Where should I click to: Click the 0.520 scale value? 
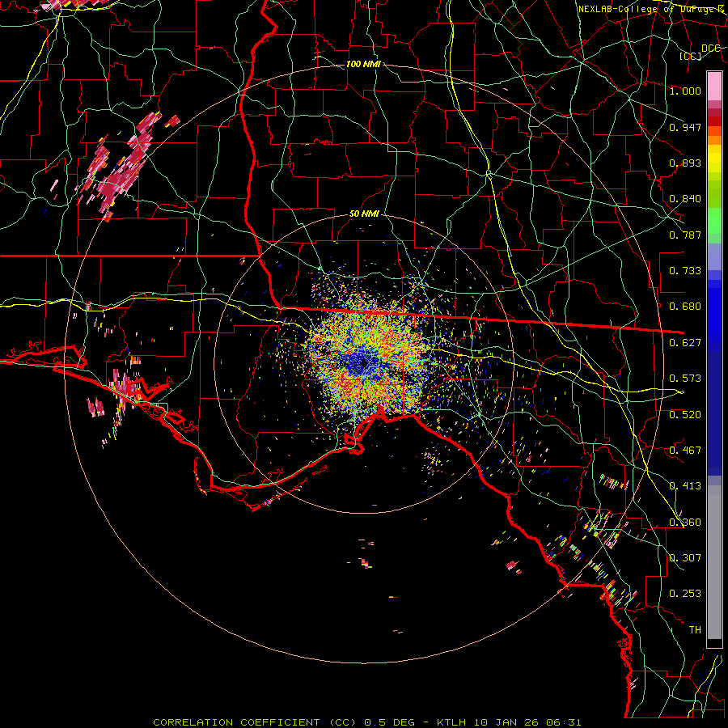tap(685, 414)
